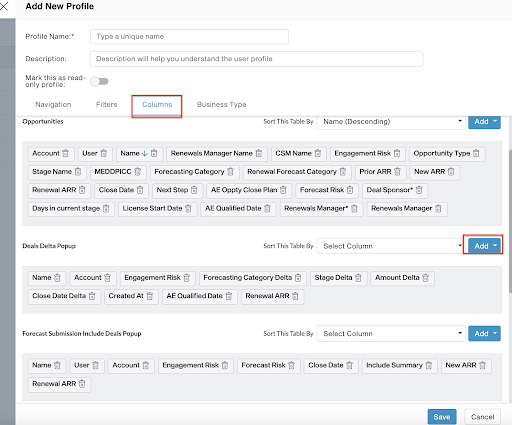Viewport: 512px width, 425px height.
Task: Click sort arrow on the Name column
Action: point(145,153)
